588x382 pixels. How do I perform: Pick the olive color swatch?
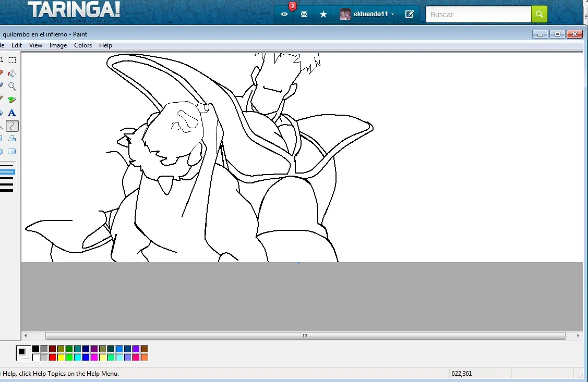61,349
